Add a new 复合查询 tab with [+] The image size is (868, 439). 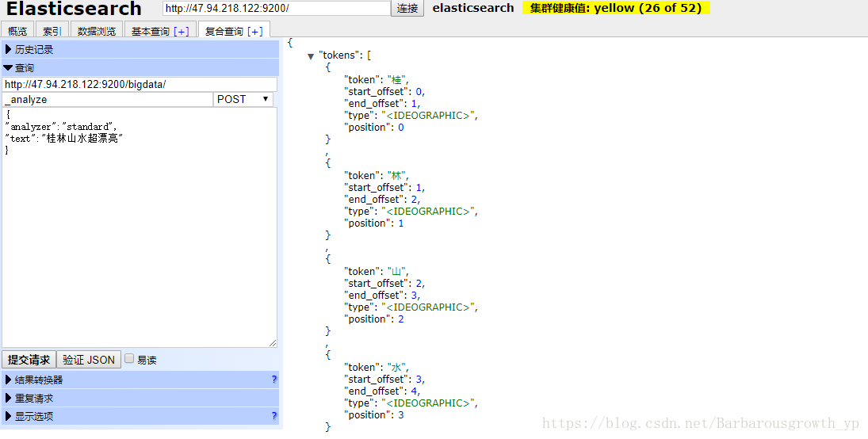[x=255, y=32]
